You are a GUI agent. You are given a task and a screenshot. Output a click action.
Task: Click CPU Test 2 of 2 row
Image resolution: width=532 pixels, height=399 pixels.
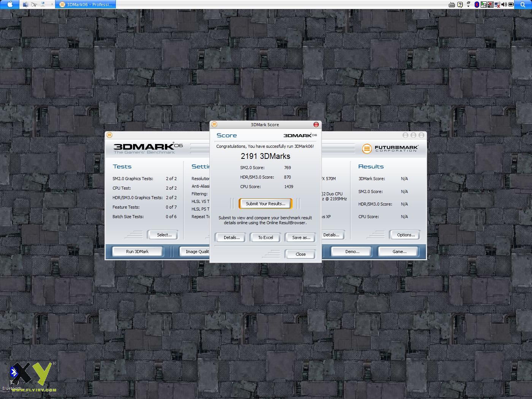click(144, 188)
